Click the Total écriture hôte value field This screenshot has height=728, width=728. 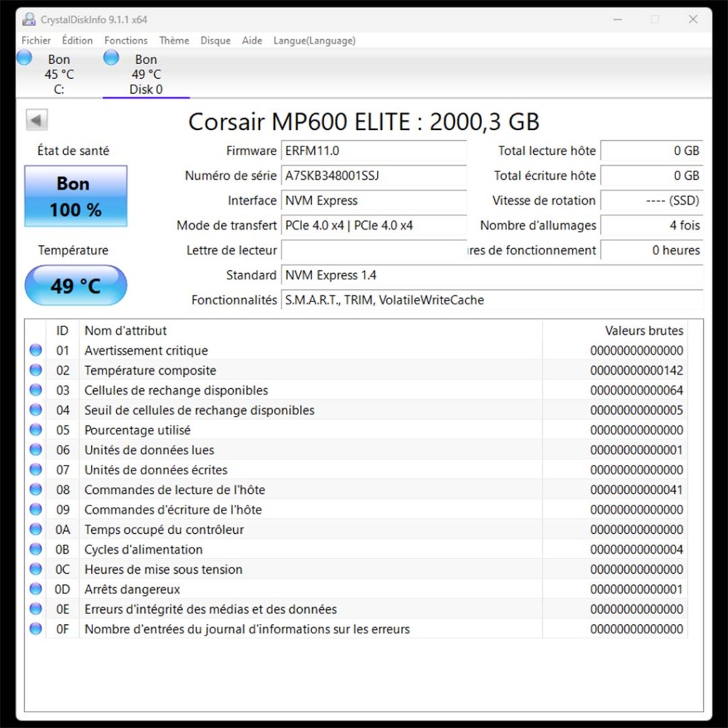652,176
